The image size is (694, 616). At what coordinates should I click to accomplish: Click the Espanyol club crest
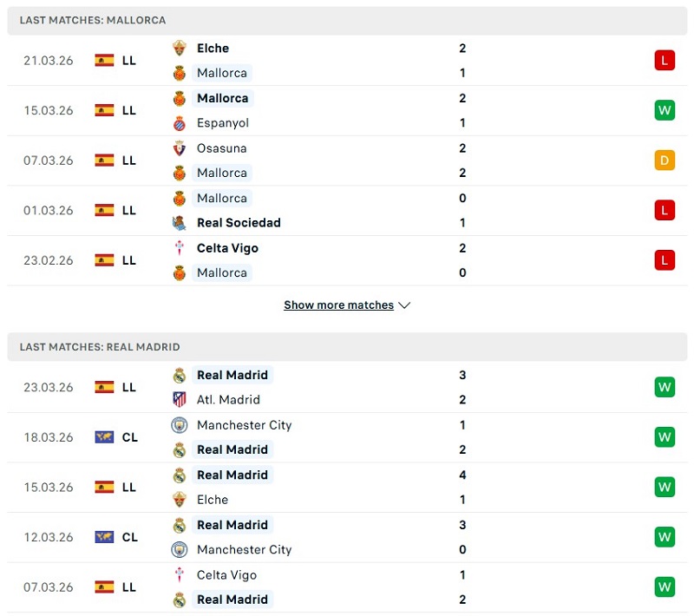180,123
